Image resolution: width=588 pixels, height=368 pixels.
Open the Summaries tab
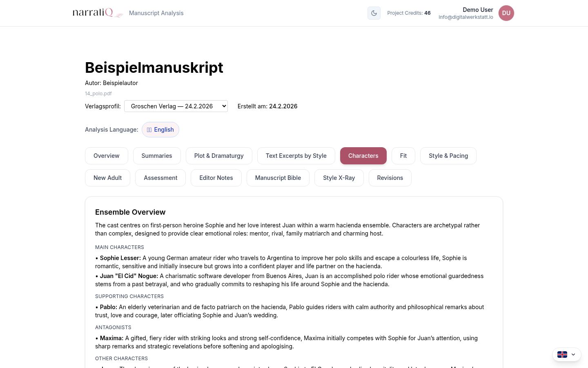(157, 156)
